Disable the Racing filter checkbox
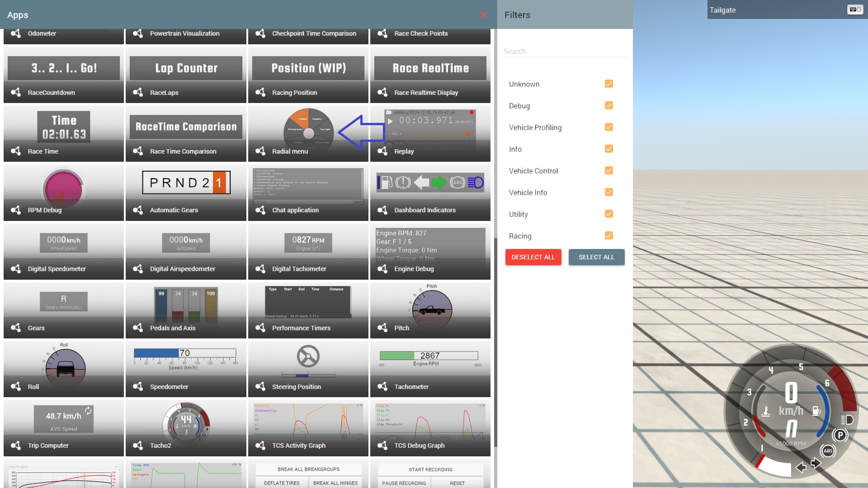Viewport: 868px width, 488px height. 609,235
